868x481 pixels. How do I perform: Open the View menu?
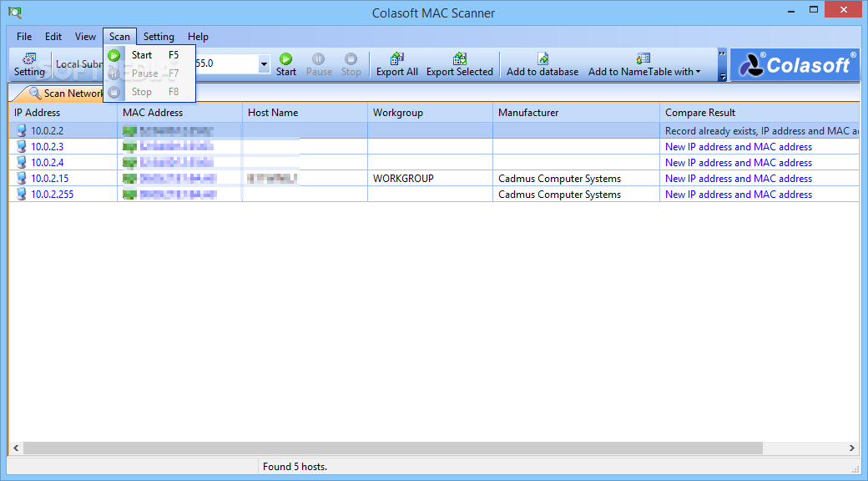click(85, 37)
